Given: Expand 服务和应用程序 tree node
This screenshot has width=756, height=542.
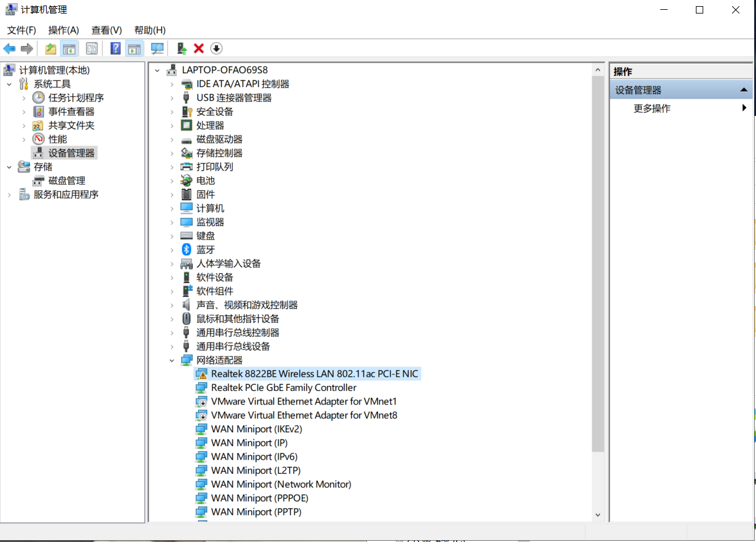Looking at the screenshot, I should (9, 195).
